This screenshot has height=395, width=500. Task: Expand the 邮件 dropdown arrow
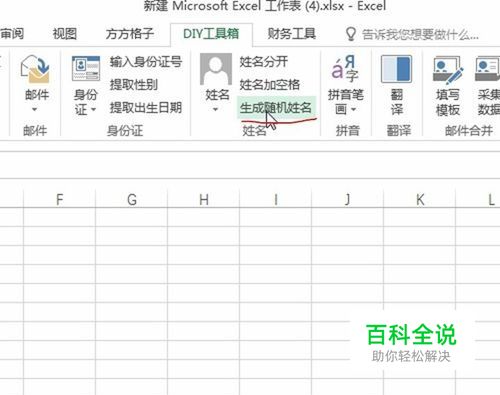34,109
